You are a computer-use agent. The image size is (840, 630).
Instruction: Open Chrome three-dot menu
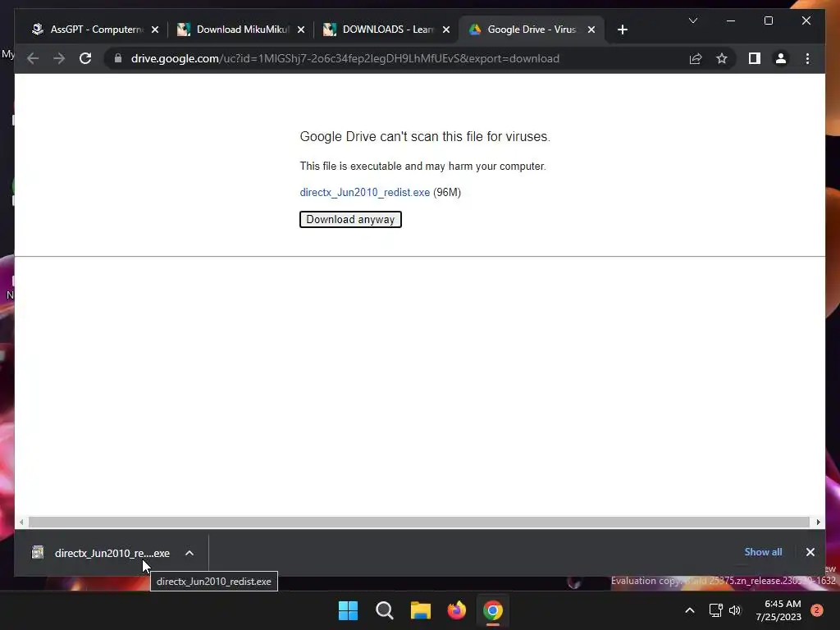click(x=807, y=58)
